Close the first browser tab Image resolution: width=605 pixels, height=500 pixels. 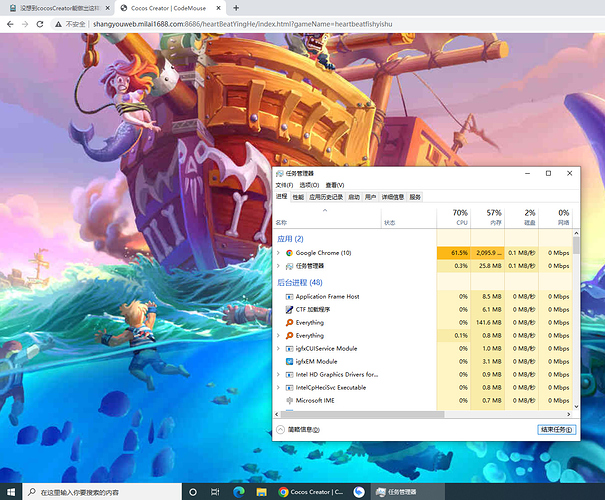pyautogui.click(x=108, y=8)
